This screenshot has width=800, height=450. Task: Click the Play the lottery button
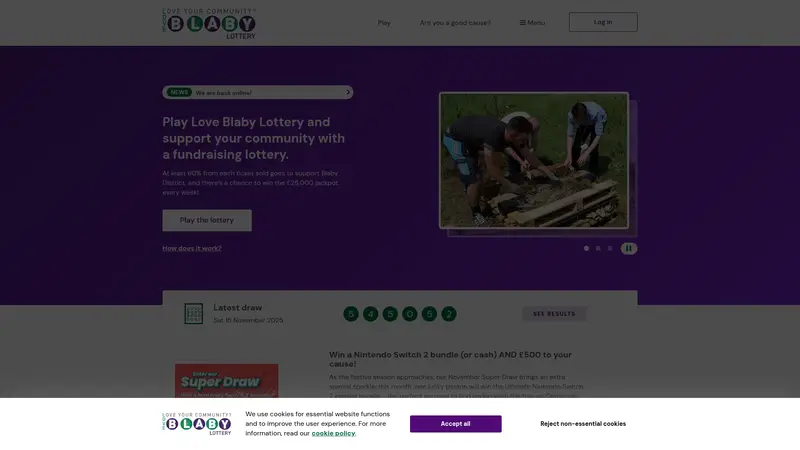[207, 220]
